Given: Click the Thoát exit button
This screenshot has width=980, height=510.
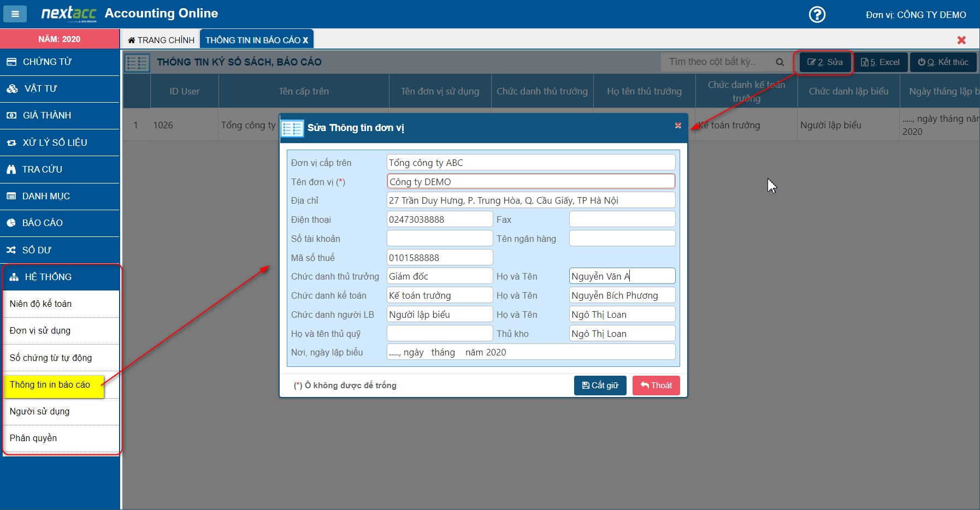Looking at the screenshot, I should tap(656, 386).
